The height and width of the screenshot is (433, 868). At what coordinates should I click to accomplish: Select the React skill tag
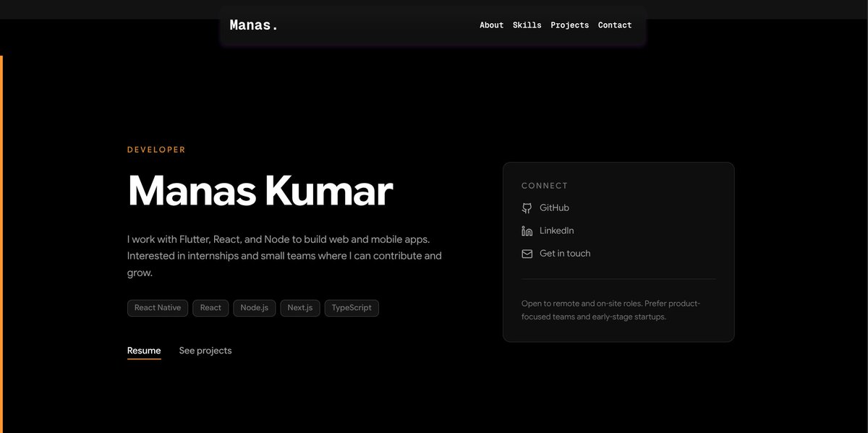(210, 308)
